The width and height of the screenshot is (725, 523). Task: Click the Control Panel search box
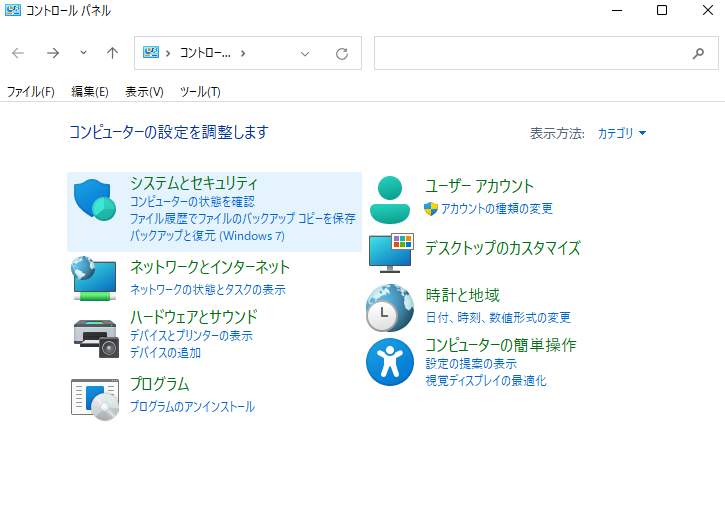click(x=530, y=54)
